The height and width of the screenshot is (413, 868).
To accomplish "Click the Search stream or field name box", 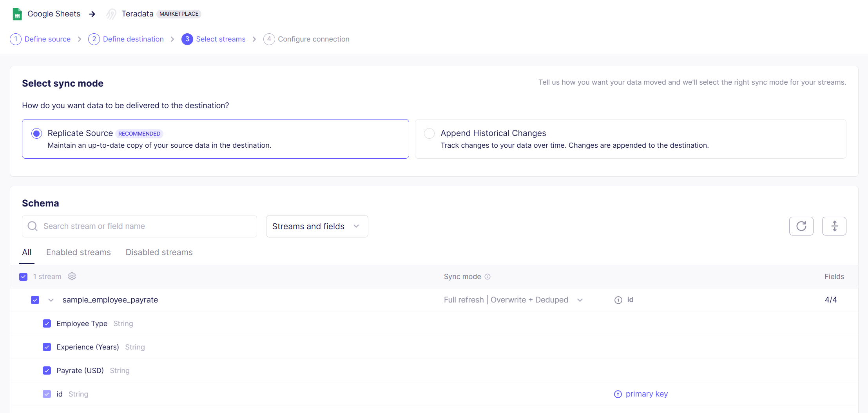I will click(140, 226).
